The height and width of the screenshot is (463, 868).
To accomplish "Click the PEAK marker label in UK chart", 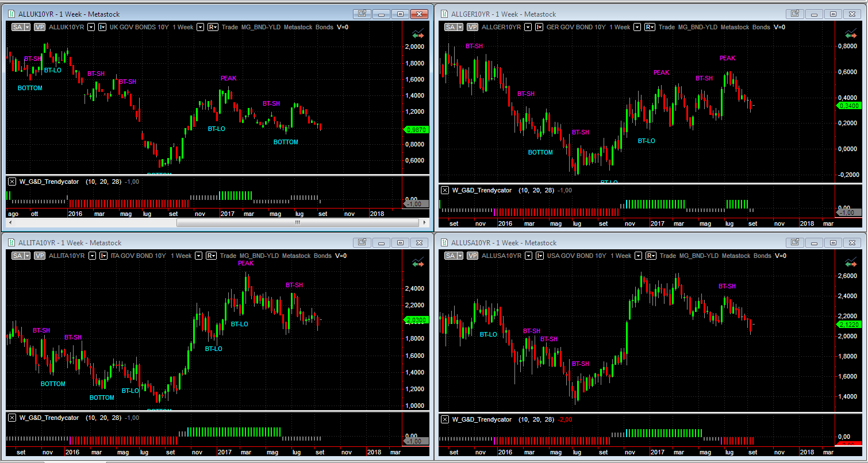I will pos(228,78).
